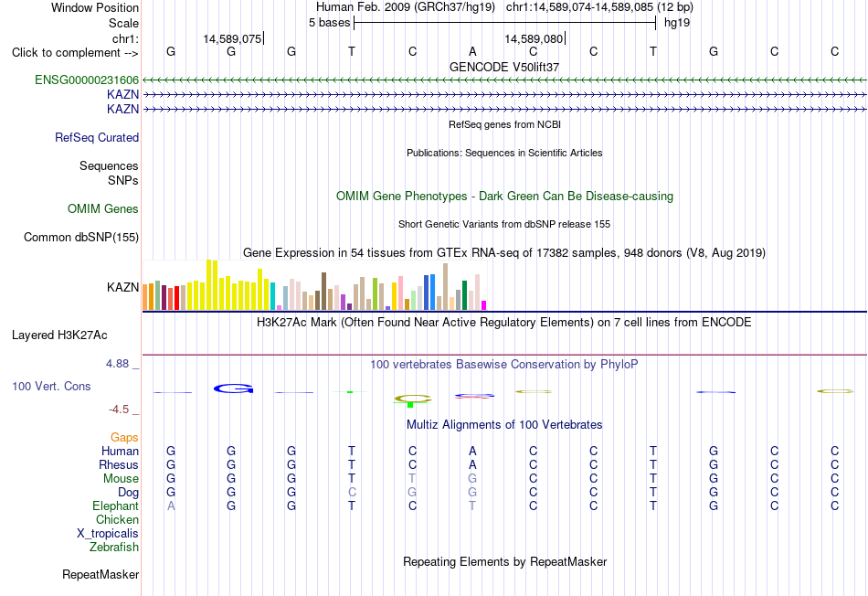Select the Elephant species row label
This screenshot has height=596, width=868.
pyautogui.click(x=116, y=506)
